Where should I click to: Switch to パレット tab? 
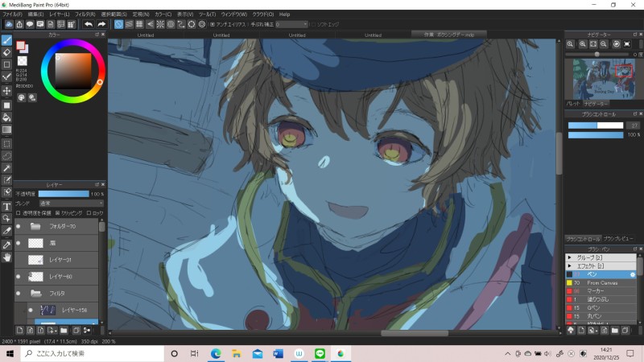573,104
